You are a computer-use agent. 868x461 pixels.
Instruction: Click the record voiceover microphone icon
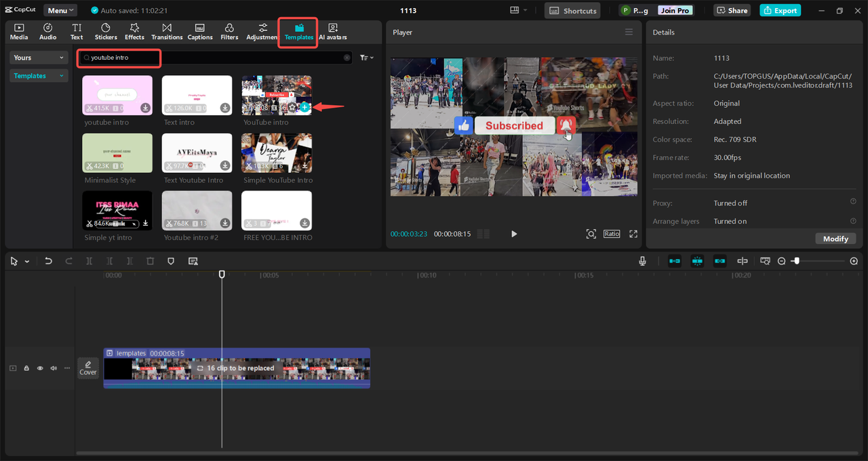[x=642, y=261]
